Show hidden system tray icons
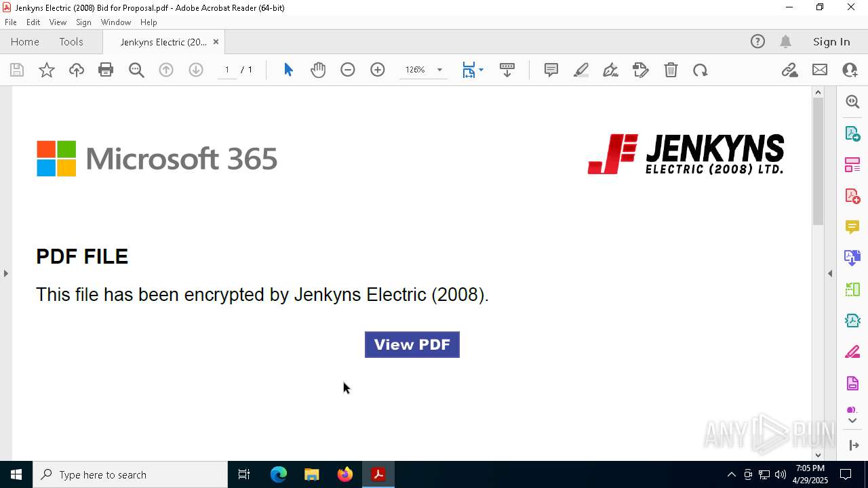The height and width of the screenshot is (488, 868). tap(731, 474)
